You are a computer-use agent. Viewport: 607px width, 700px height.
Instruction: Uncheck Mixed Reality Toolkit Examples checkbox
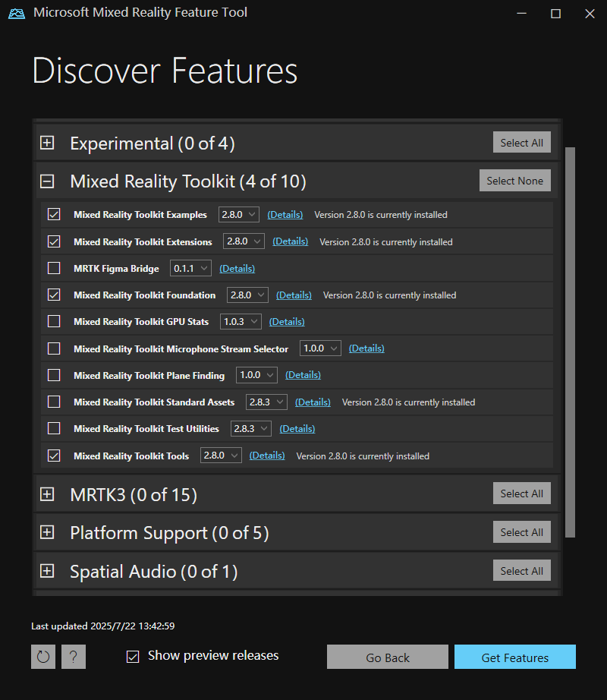[x=54, y=214]
